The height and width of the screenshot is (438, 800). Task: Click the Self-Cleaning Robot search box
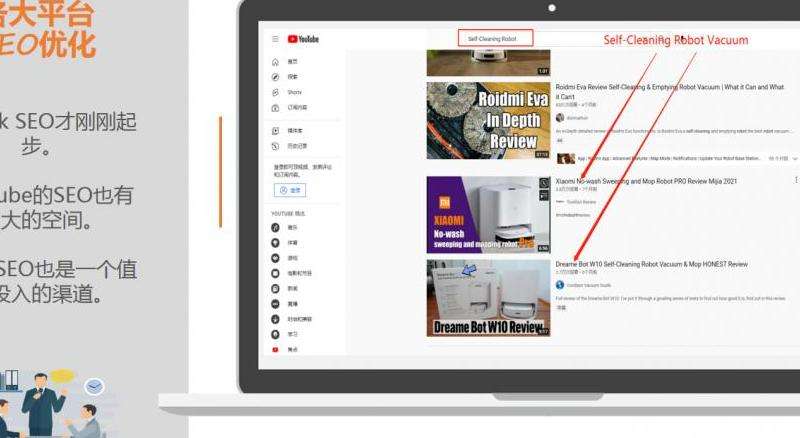496,38
